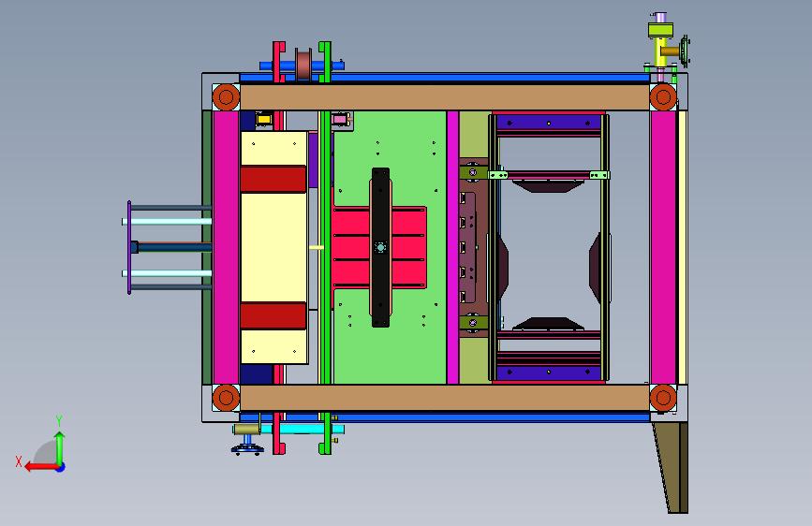Pick the upper purple bar in right cage
The image size is (812, 526).
549,123
